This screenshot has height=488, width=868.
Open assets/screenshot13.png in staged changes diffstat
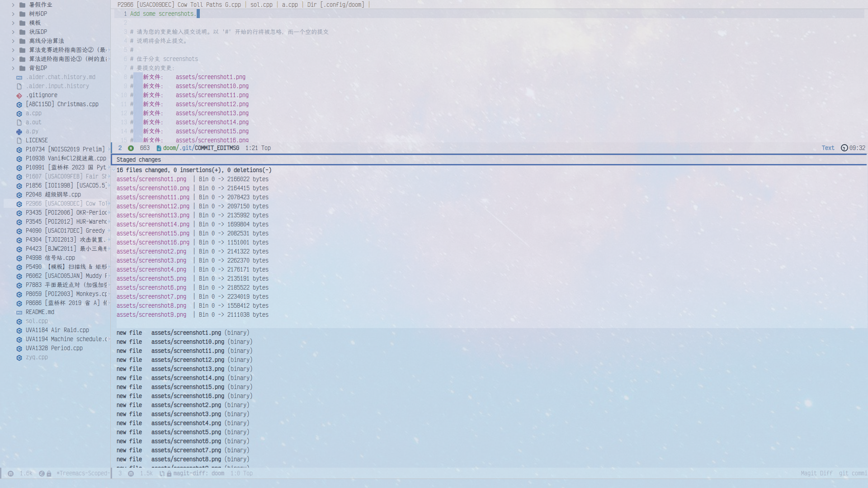[153, 216]
